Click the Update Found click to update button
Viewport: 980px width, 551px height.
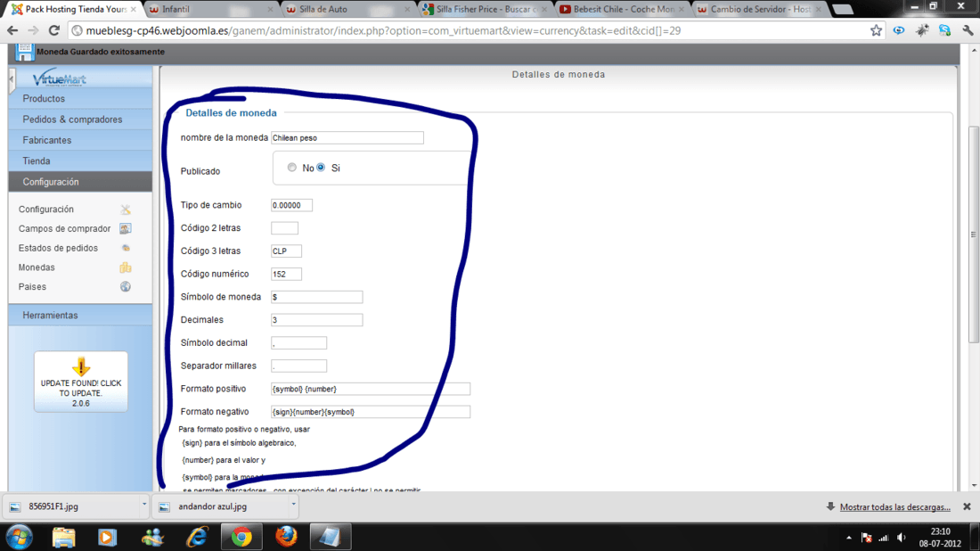pos(81,382)
